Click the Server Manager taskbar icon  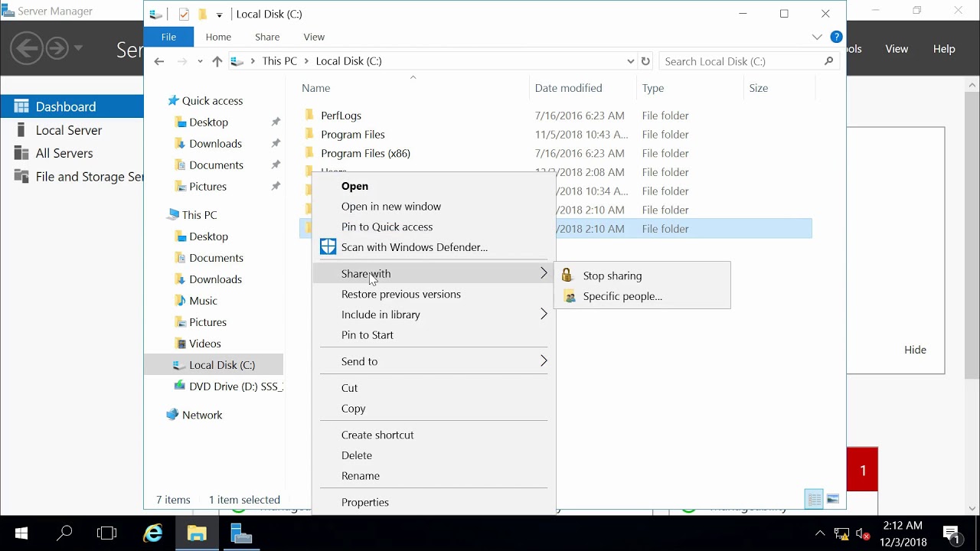tap(241, 533)
